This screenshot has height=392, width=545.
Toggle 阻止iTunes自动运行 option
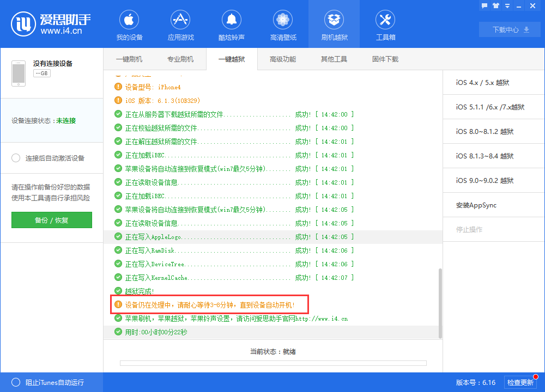coord(16,382)
